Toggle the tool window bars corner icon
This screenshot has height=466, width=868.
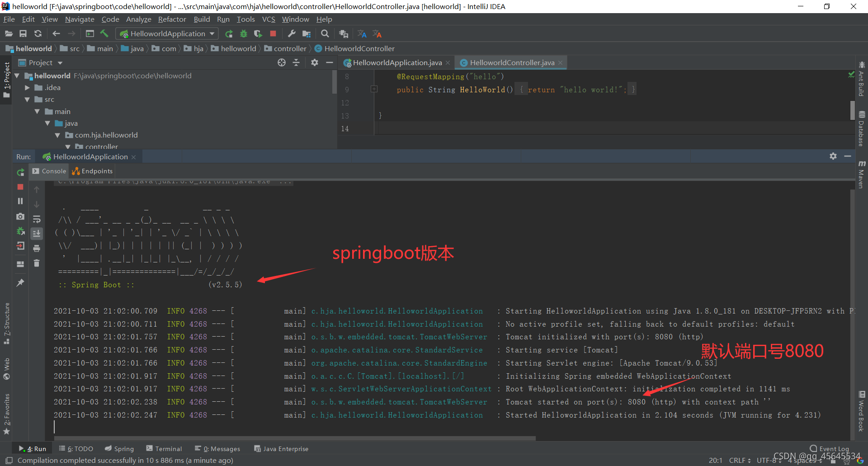[9, 460]
